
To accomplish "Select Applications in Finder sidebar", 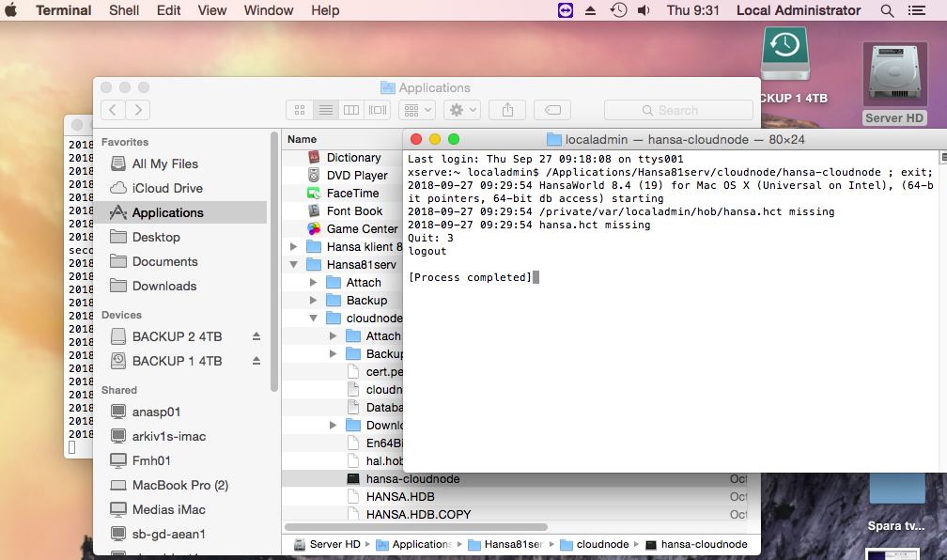I will click(182, 212).
